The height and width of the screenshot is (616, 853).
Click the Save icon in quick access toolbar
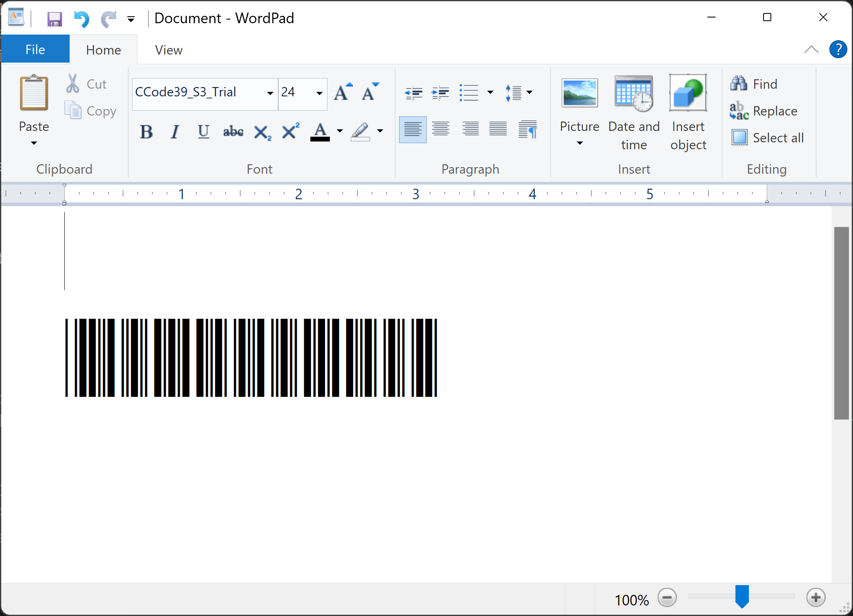pos(55,19)
